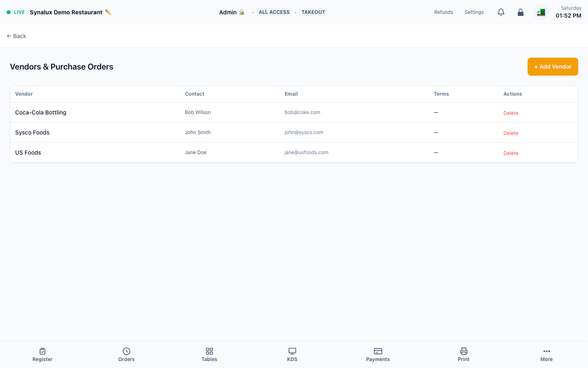Viewport: 588px width, 368px height.
Task: Click the pencil icon beside restaurant name
Action: [108, 12]
